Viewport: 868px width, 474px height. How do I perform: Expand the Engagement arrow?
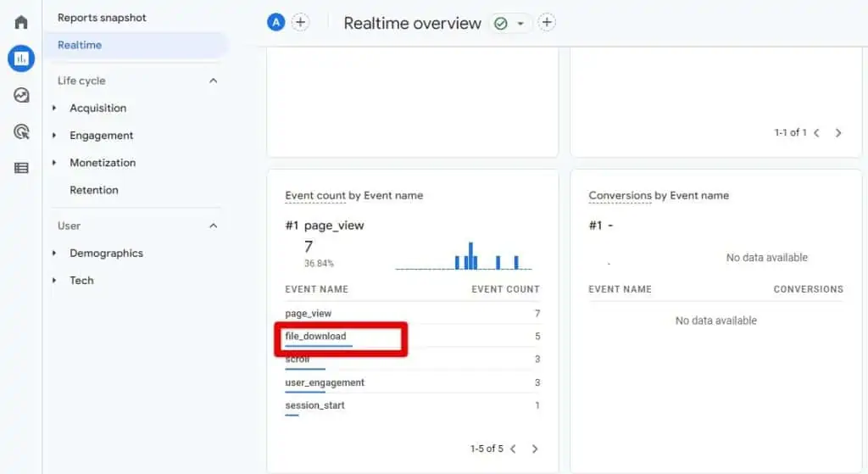[54, 135]
